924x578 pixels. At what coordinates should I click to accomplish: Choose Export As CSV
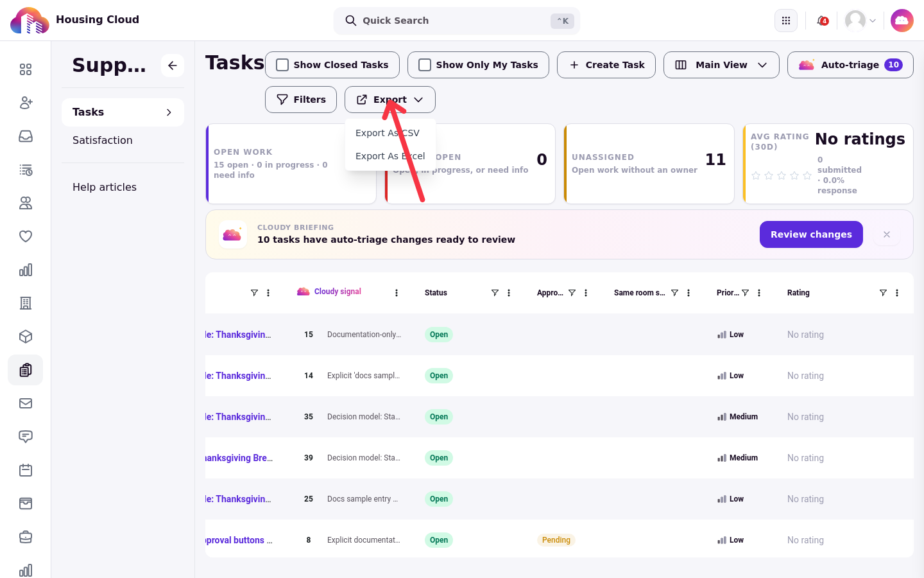[x=390, y=133]
